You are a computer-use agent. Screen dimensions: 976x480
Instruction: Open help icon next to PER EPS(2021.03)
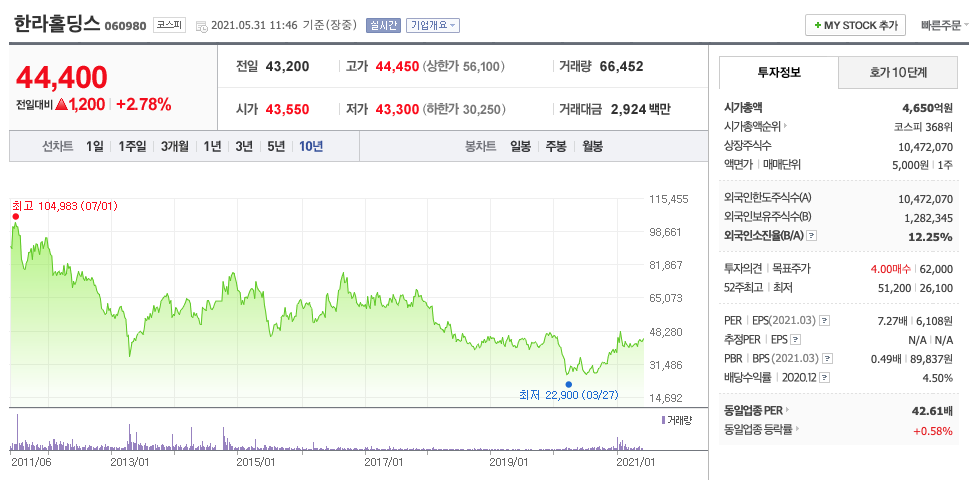[x=825, y=321]
